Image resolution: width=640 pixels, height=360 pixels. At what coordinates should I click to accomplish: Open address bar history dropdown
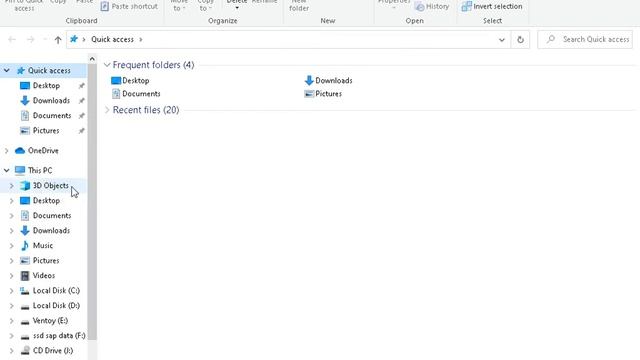[502, 40]
